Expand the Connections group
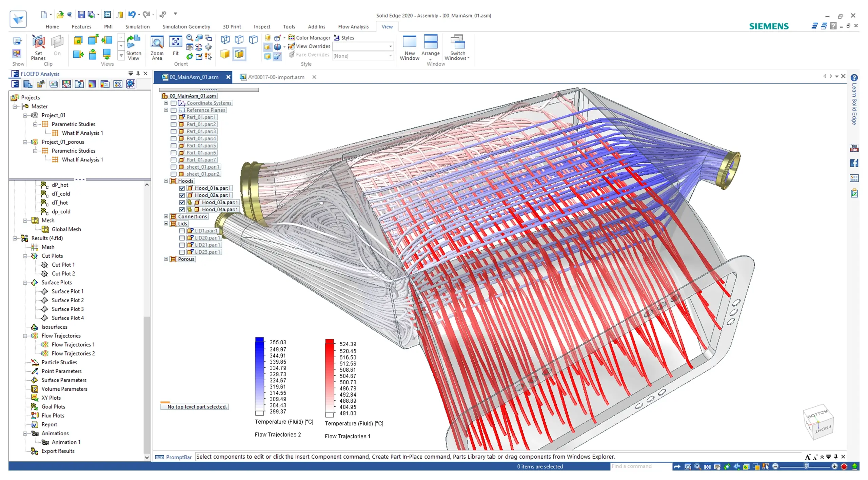The height and width of the screenshot is (480, 868). [x=166, y=216]
